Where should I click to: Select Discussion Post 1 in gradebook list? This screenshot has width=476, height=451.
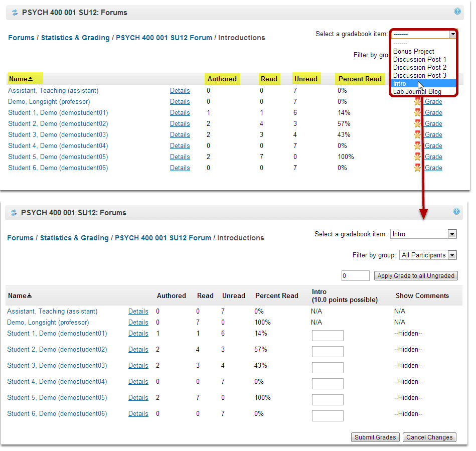coord(419,60)
